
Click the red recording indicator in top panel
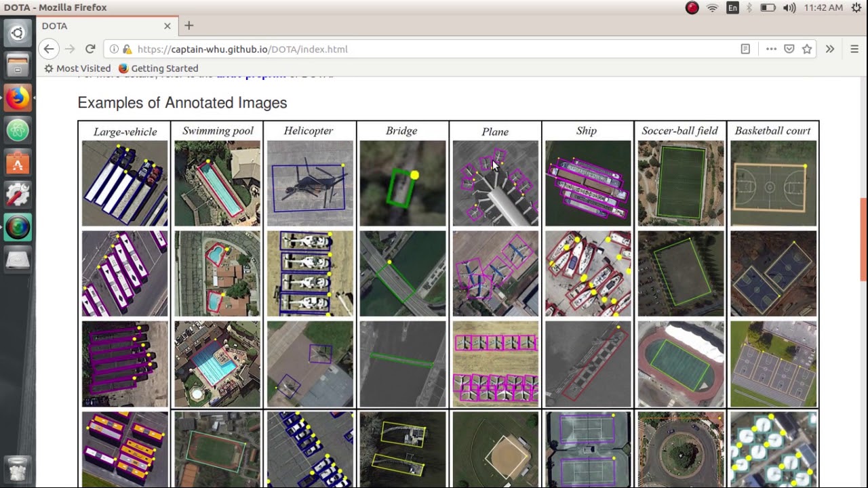[692, 8]
